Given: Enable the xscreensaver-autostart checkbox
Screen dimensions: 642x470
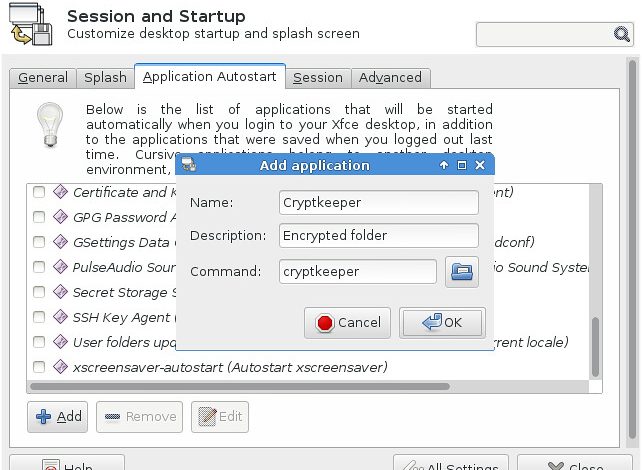Looking at the screenshot, I should [x=39, y=367].
